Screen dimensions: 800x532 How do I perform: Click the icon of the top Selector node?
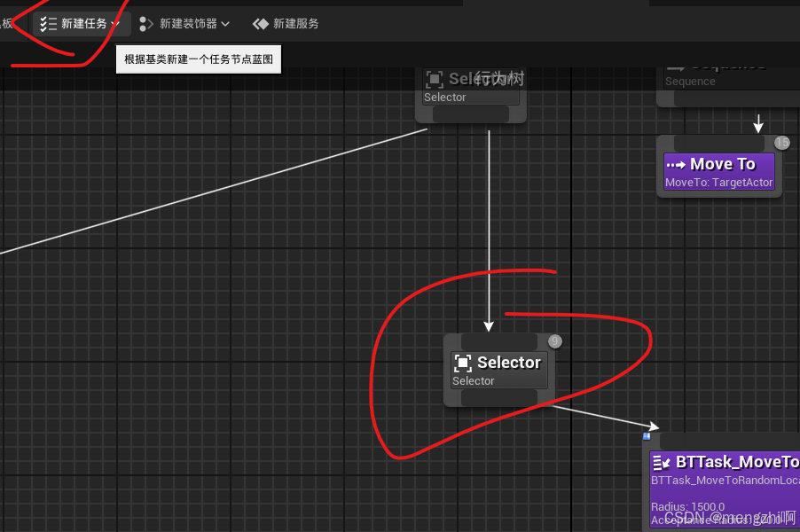pos(435,79)
